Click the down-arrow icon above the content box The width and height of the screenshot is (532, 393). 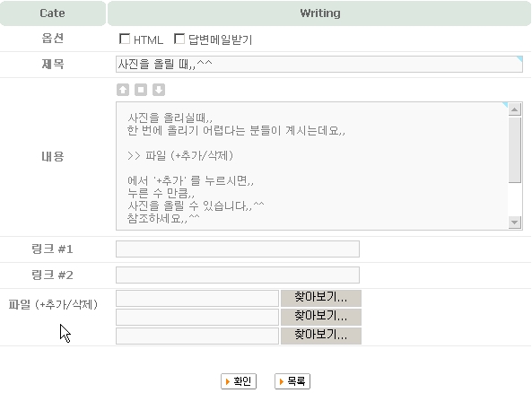(159, 90)
